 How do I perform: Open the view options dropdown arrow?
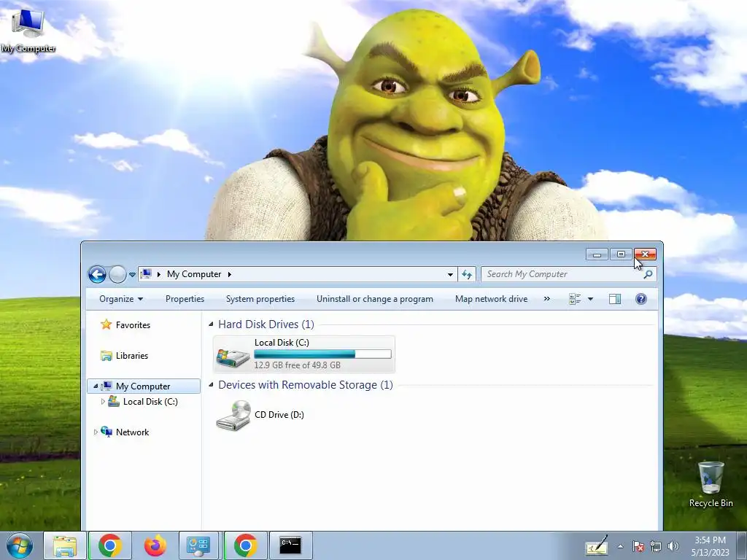[590, 299]
